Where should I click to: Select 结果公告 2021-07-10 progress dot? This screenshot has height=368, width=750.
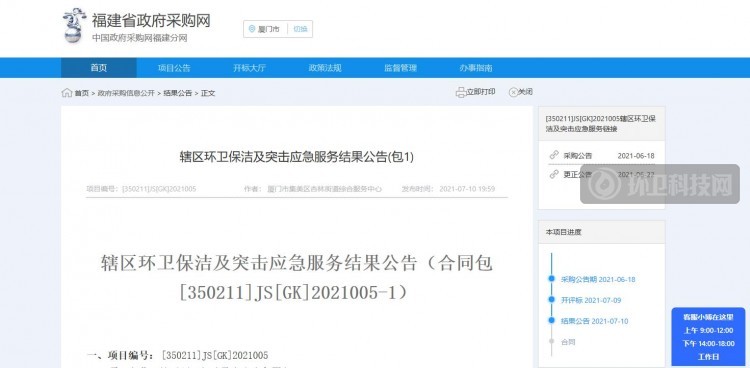pyautogui.click(x=551, y=321)
